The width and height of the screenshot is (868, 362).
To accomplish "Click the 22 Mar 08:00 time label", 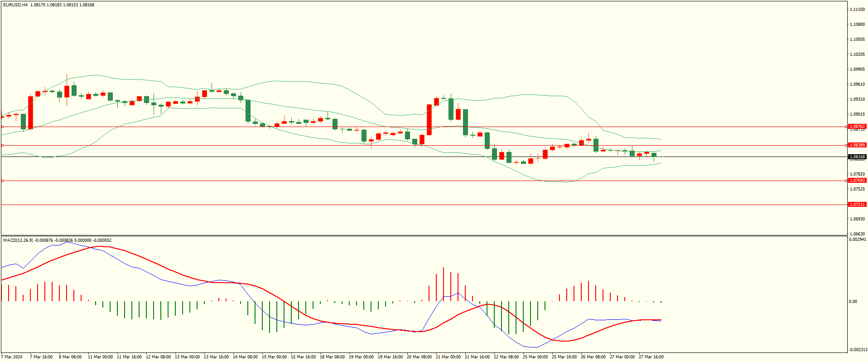I will [506, 357].
